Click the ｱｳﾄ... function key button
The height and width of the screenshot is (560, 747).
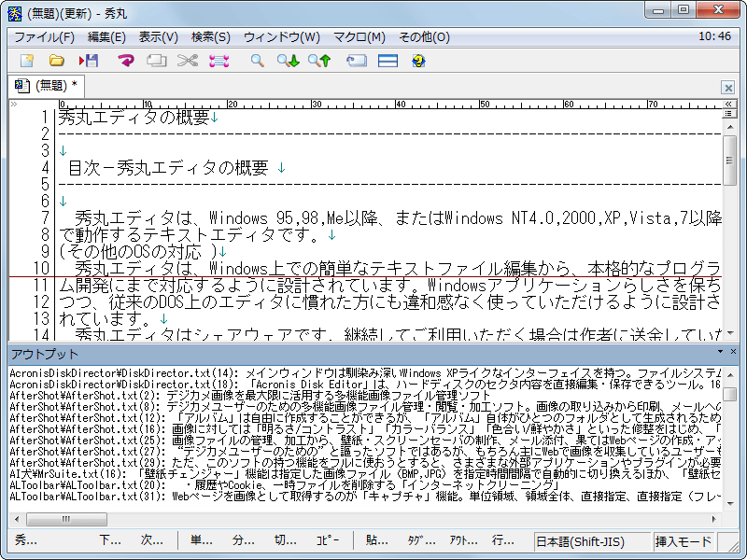[463, 540]
